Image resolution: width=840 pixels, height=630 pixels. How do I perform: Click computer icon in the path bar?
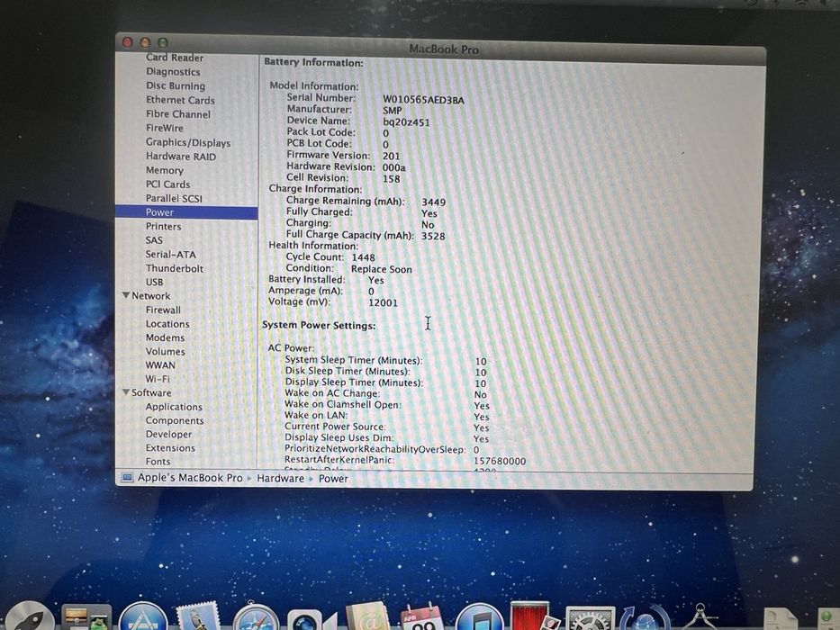[x=127, y=478]
